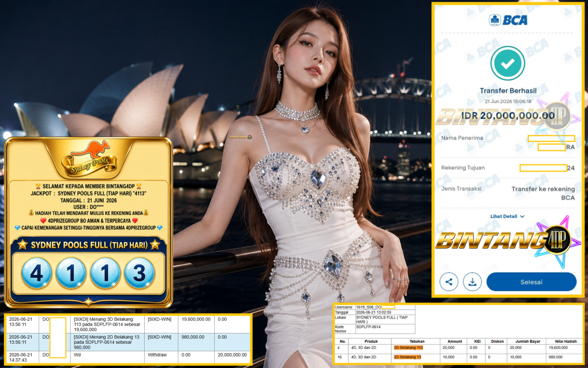
Task: Click the 'Menang 2D Belakang 13' description cell
Action: point(107,343)
